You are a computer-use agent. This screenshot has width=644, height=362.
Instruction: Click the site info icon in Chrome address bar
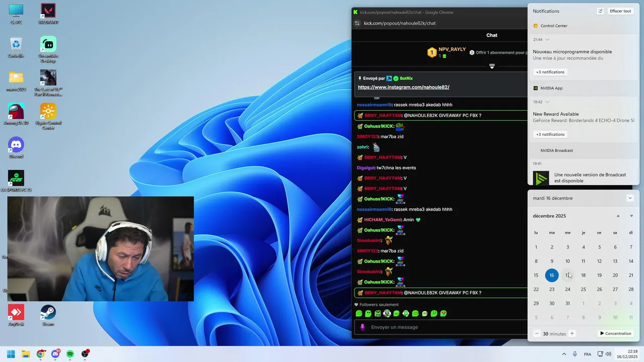tap(357, 23)
